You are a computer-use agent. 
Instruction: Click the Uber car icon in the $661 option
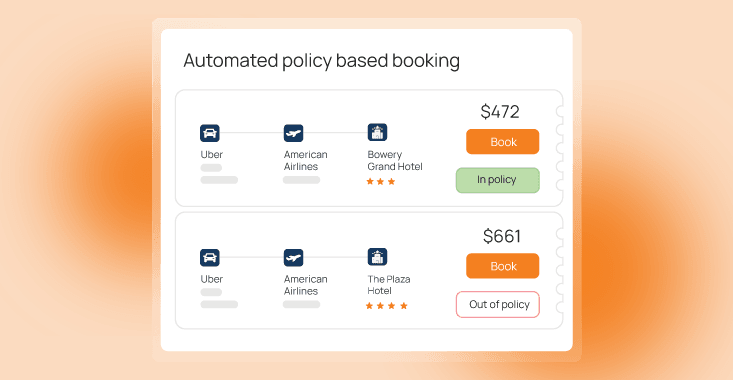[210, 258]
